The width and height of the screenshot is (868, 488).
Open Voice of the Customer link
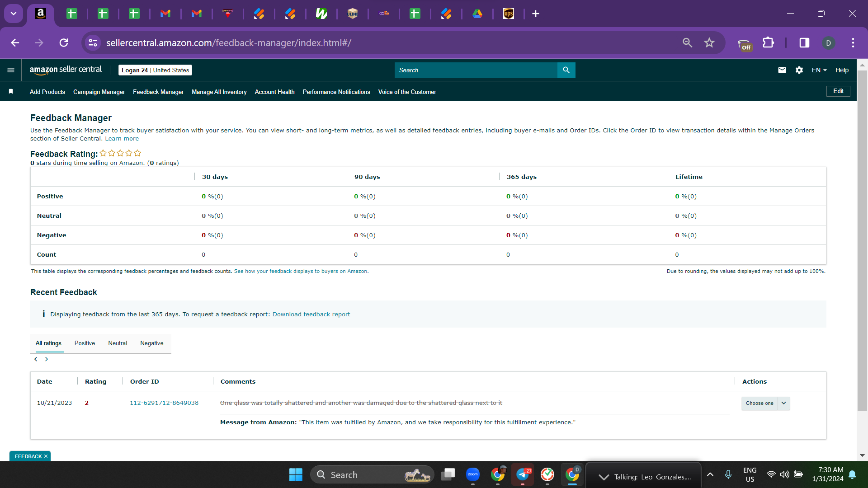click(x=407, y=92)
